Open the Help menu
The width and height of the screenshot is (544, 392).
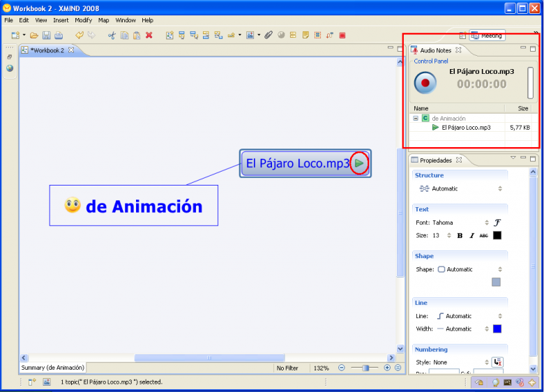[x=147, y=20]
